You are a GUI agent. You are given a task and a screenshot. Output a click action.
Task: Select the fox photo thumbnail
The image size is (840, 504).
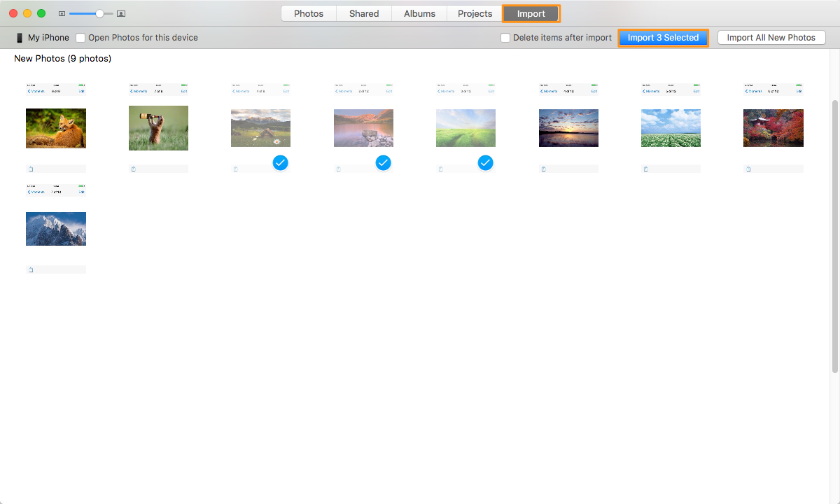[56, 128]
